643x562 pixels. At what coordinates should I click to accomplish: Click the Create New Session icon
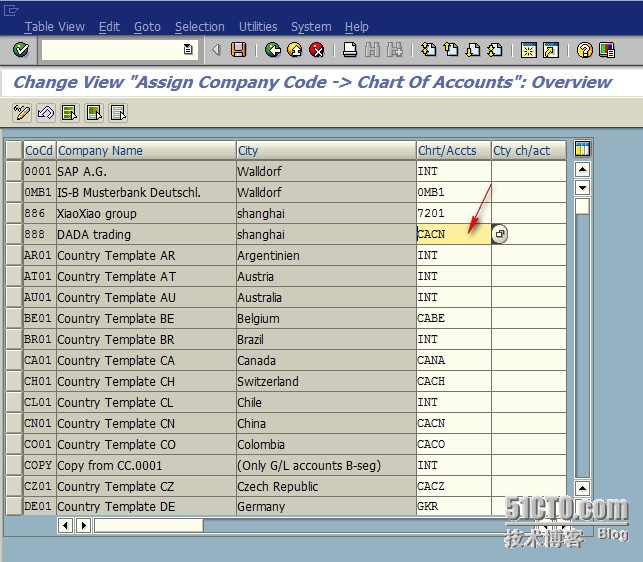point(529,50)
